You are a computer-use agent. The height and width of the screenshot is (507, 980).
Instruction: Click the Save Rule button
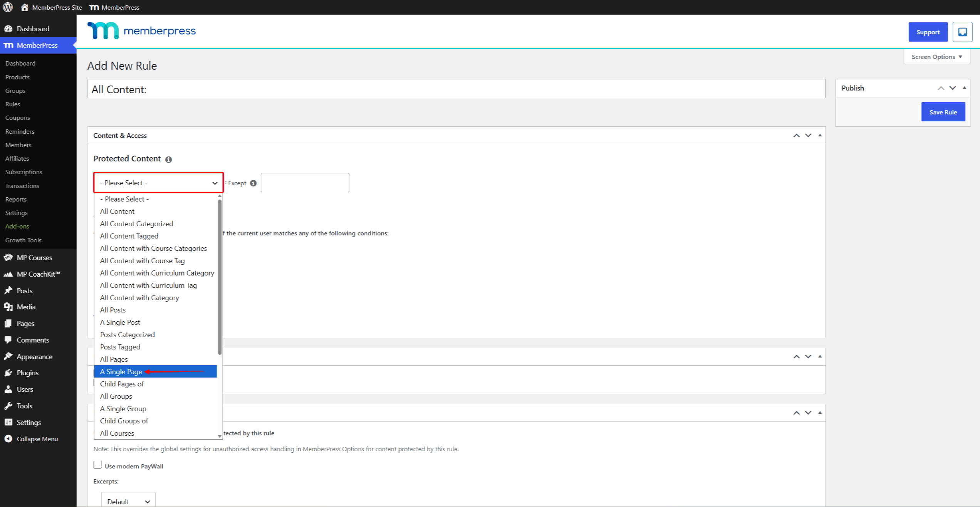coord(943,112)
